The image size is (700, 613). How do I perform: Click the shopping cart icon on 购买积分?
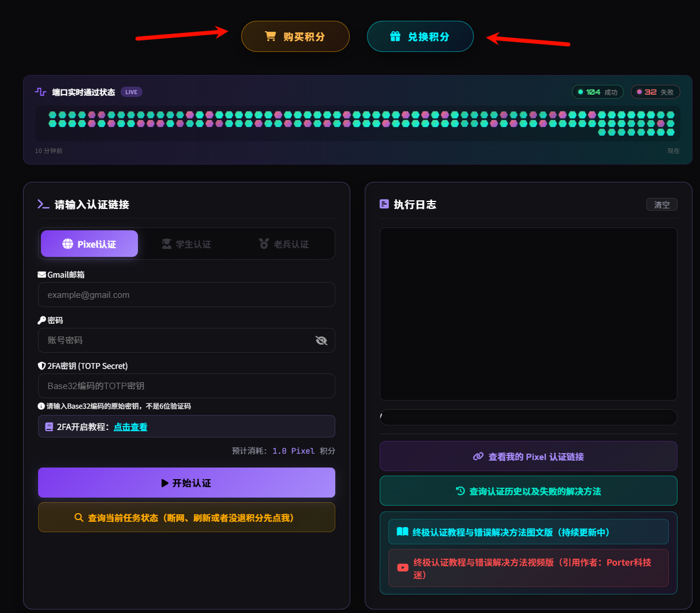click(x=270, y=36)
